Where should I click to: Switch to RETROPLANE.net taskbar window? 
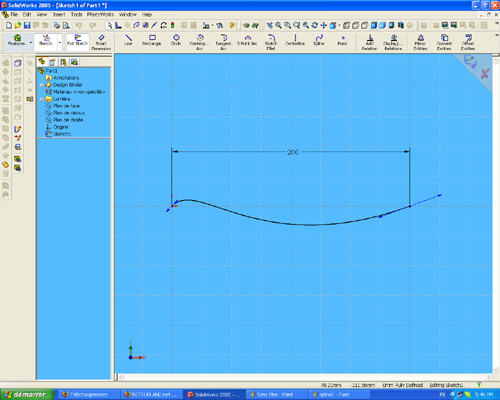(x=152, y=395)
